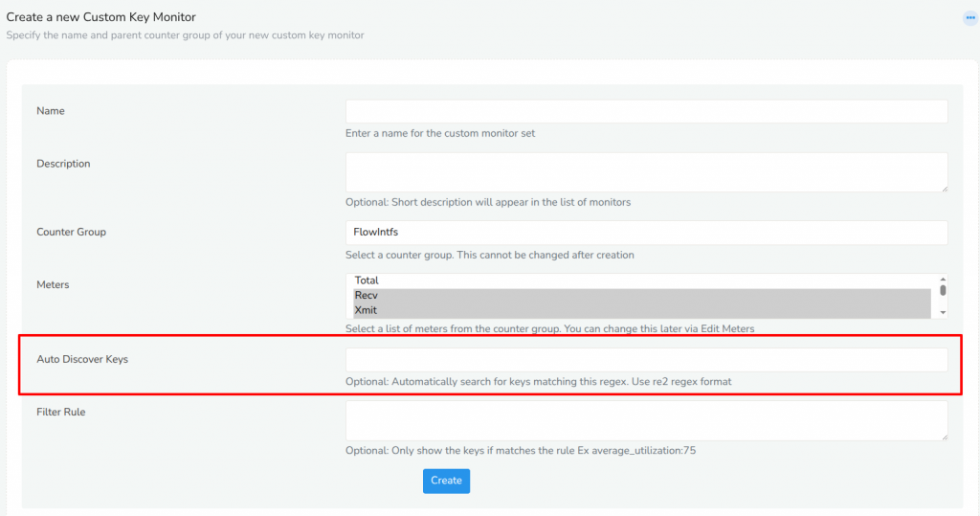Image resolution: width=980 pixels, height=516 pixels.
Task: Click the Description box resize handle
Action: point(944,188)
